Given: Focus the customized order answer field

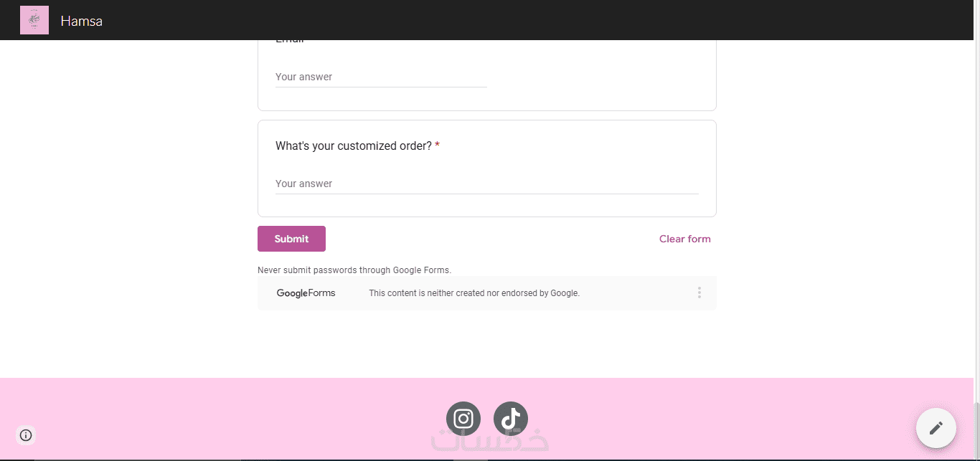Looking at the screenshot, I should pos(486,184).
